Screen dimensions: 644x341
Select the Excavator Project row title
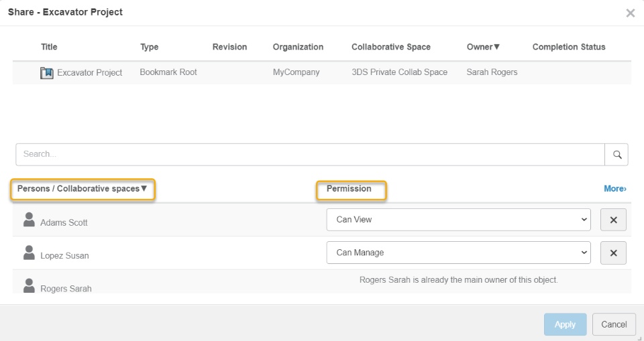pyautogui.click(x=89, y=72)
